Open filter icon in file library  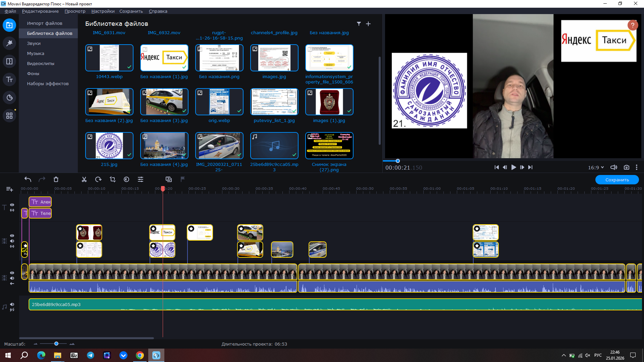pyautogui.click(x=359, y=24)
